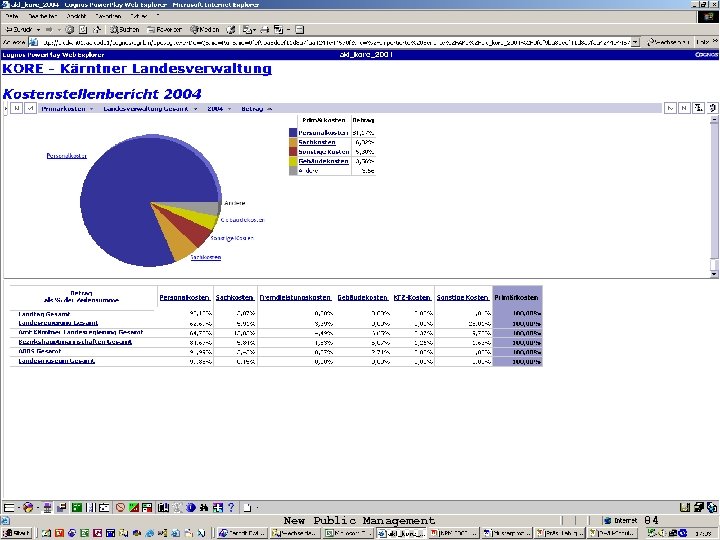
Task: Click the red-green diagonal icon in bottom toolbar
Action: (134, 507)
